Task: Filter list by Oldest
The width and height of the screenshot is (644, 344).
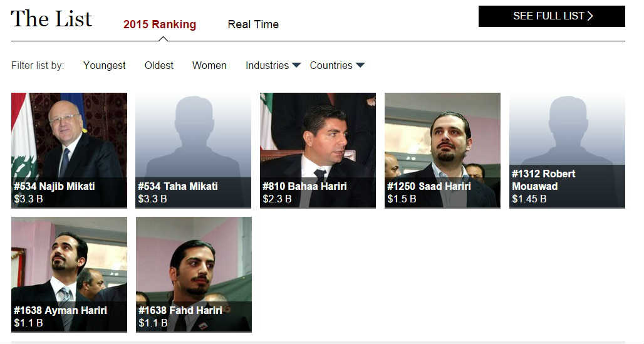Action: [x=159, y=65]
